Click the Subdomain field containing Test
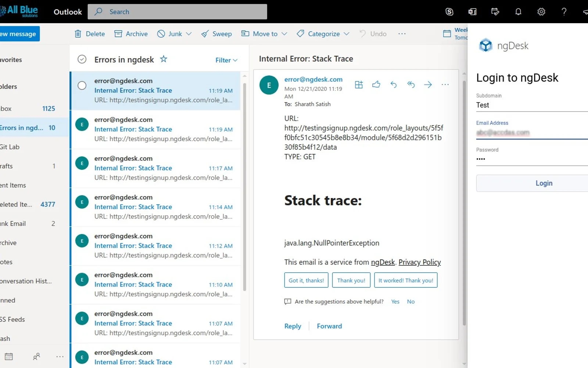Image resolution: width=588 pixels, height=368 pixels. [532, 105]
